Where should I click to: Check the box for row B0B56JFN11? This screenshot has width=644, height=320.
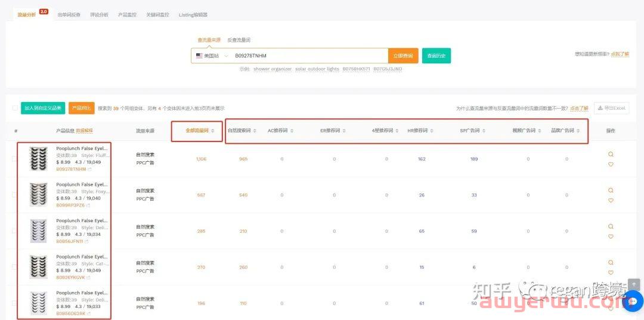click(15, 230)
